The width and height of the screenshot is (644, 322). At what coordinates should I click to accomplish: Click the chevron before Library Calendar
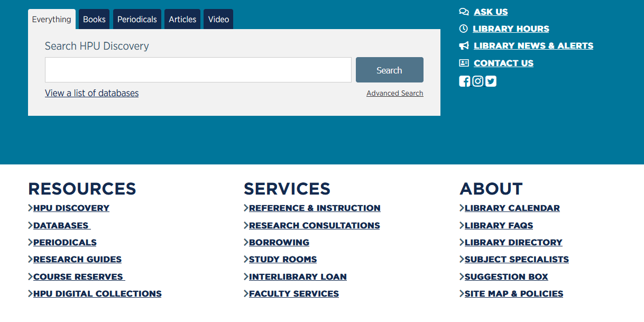tap(462, 208)
